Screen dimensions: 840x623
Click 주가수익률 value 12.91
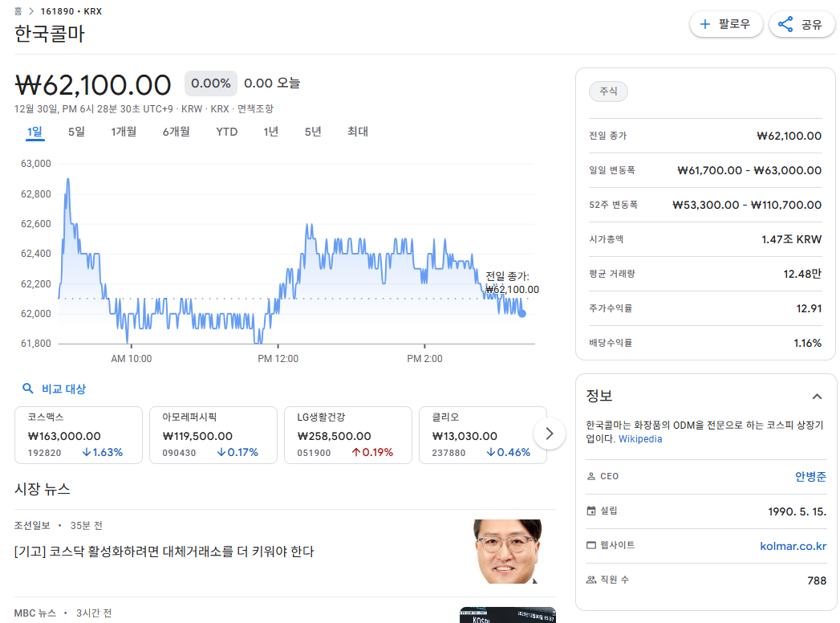(x=809, y=308)
